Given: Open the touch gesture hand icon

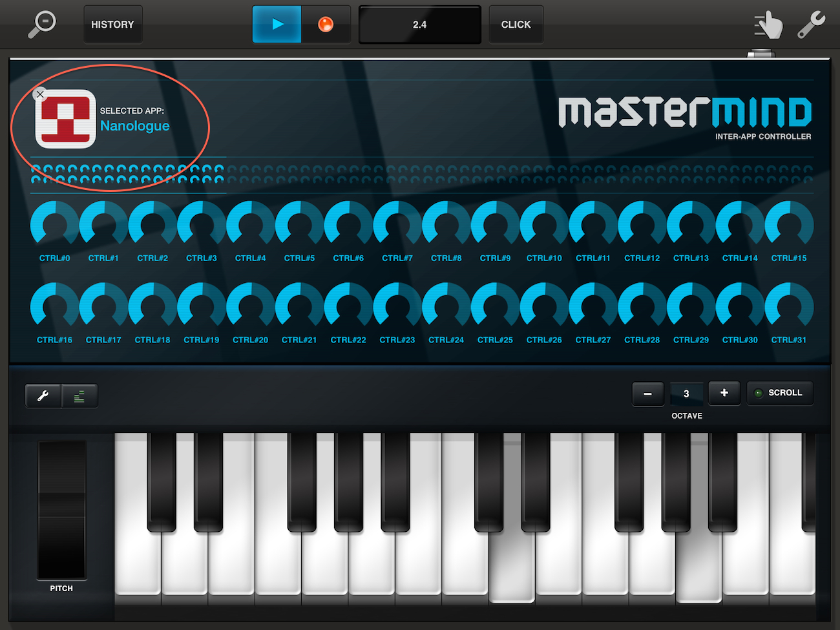Looking at the screenshot, I should [768, 25].
